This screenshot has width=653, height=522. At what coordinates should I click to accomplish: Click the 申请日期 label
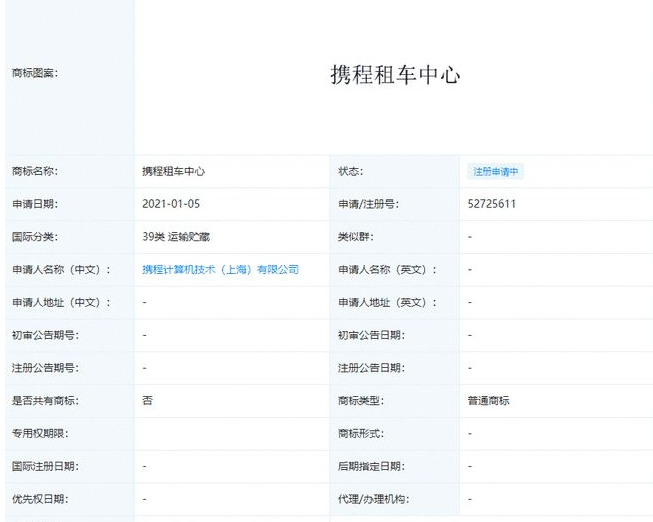click(35, 204)
